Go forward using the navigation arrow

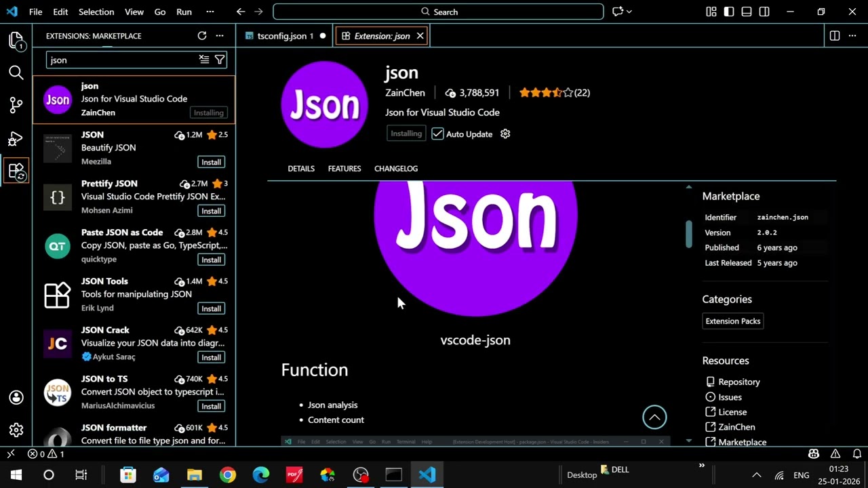pos(260,12)
